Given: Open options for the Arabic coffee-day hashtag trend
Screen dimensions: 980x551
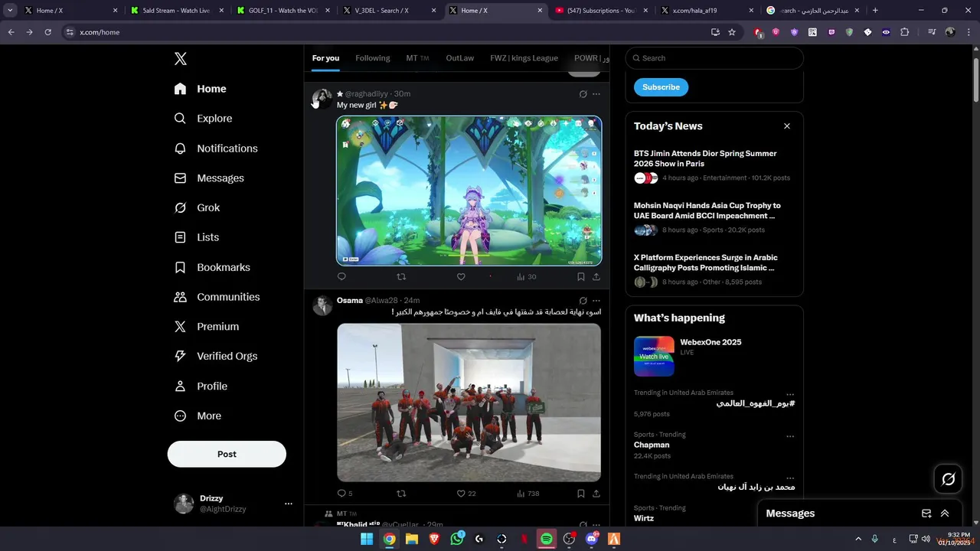Looking at the screenshot, I should coord(790,394).
